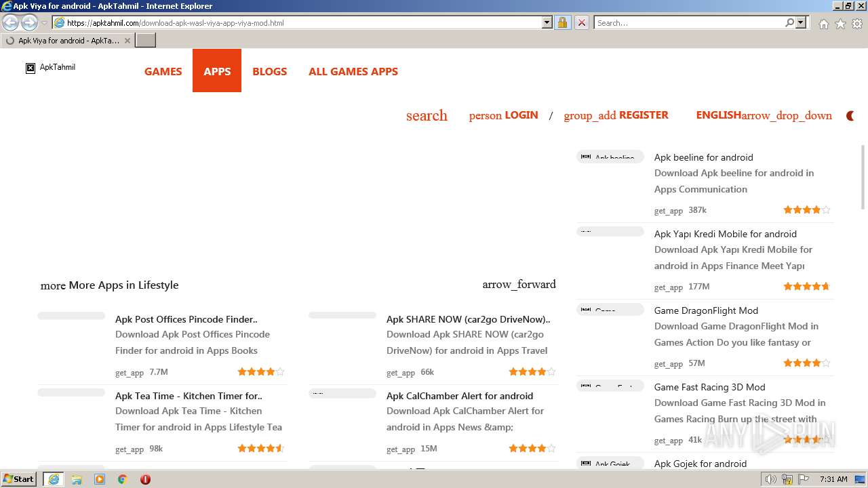Click the Apk beeline thumbnail image
The width and height of the screenshot is (868, 488).
[610, 157]
